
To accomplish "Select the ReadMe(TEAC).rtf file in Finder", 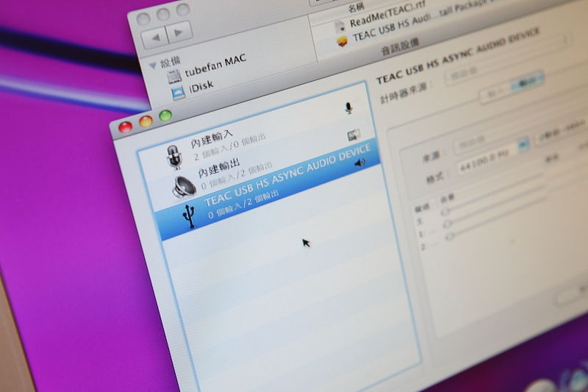I will (387, 15).
